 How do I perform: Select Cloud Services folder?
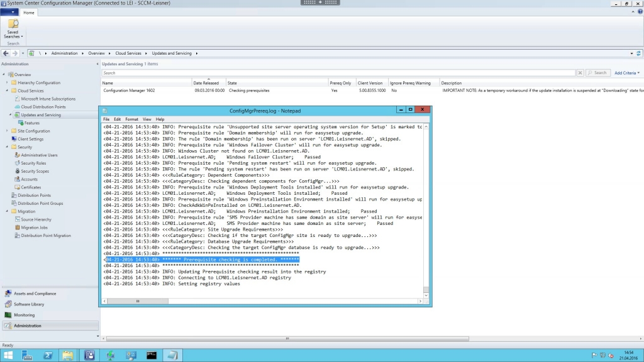coord(30,90)
